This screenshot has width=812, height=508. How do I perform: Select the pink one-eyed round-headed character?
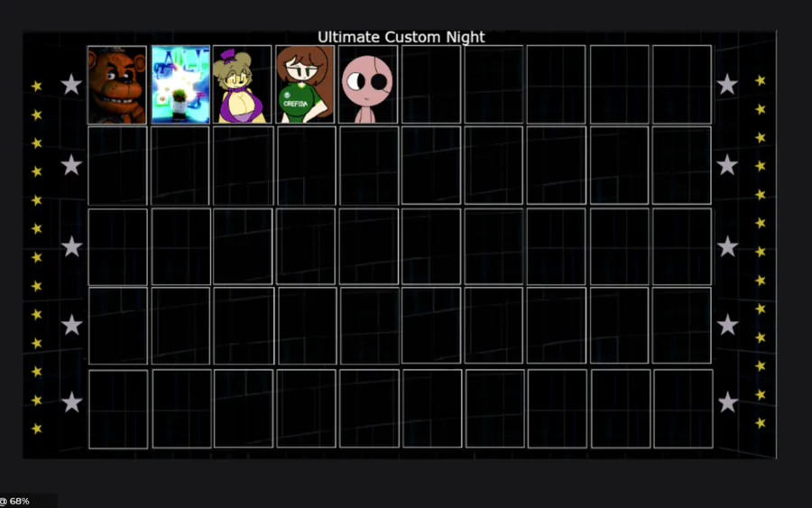(x=368, y=85)
